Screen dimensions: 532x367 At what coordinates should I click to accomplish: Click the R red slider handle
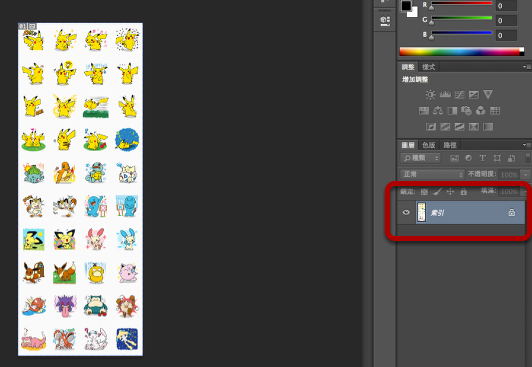pyautogui.click(x=432, y=7)
